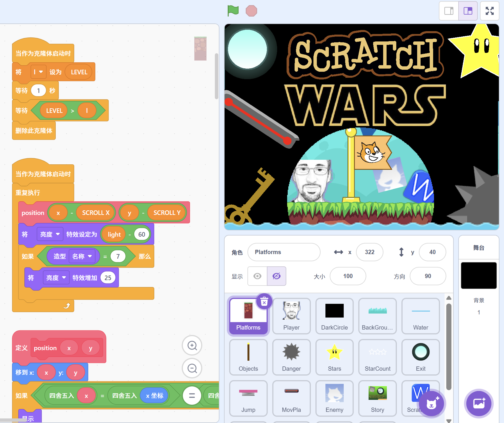Screen dimensions: 504x423
Task: Select the BackGround sprite
Action: pyautogui.click(x=377, y=316)
